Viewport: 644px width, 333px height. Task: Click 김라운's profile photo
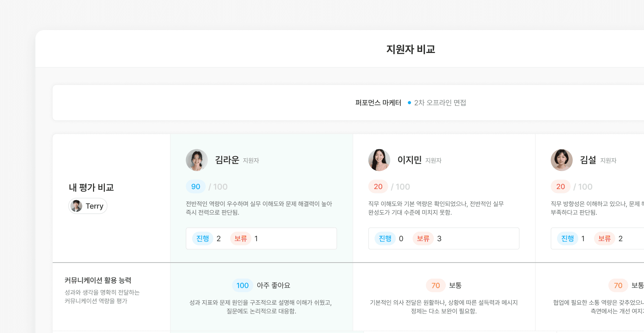pos(196,160)
